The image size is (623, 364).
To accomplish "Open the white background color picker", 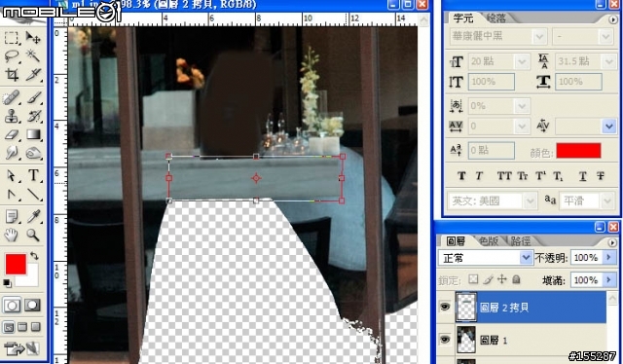I will [32, 279].
